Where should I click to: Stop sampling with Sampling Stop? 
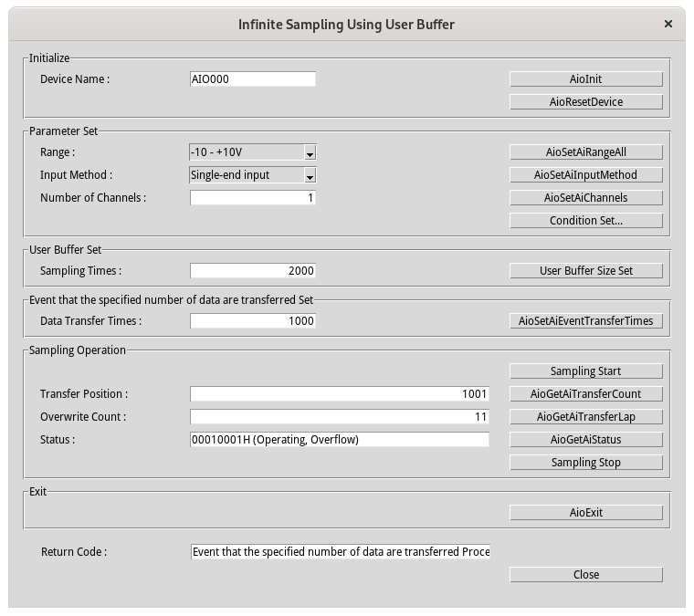click(x=585, y=463)
